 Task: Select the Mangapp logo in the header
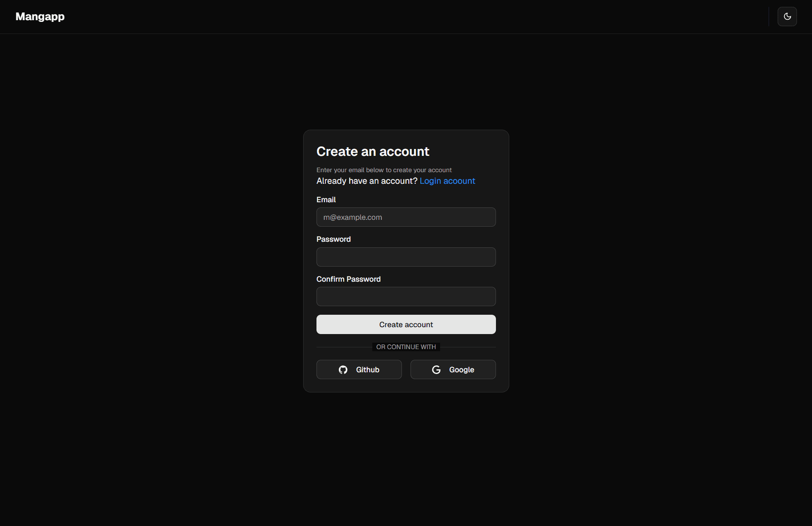(x=40, y=16)
